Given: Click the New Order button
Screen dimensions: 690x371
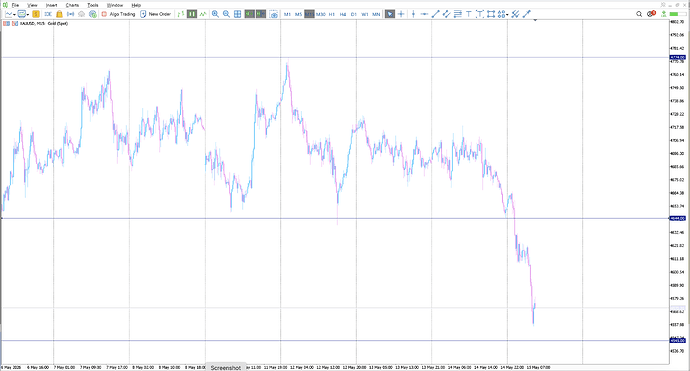Looking at the screenshot, I should pos(155,14).
